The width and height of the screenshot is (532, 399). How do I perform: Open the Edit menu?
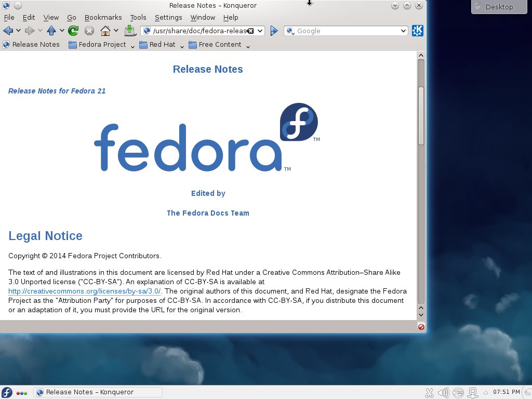(29, 17)
